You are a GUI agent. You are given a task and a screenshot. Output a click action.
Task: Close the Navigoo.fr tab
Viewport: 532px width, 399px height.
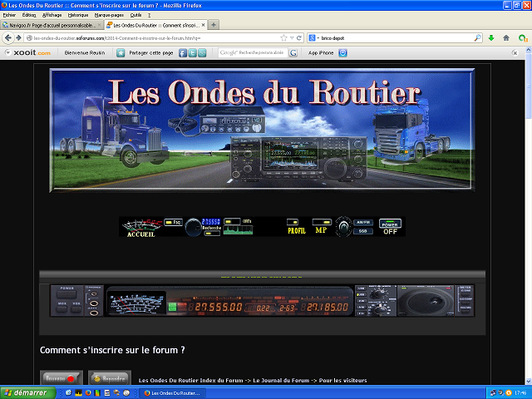[99, 25]
